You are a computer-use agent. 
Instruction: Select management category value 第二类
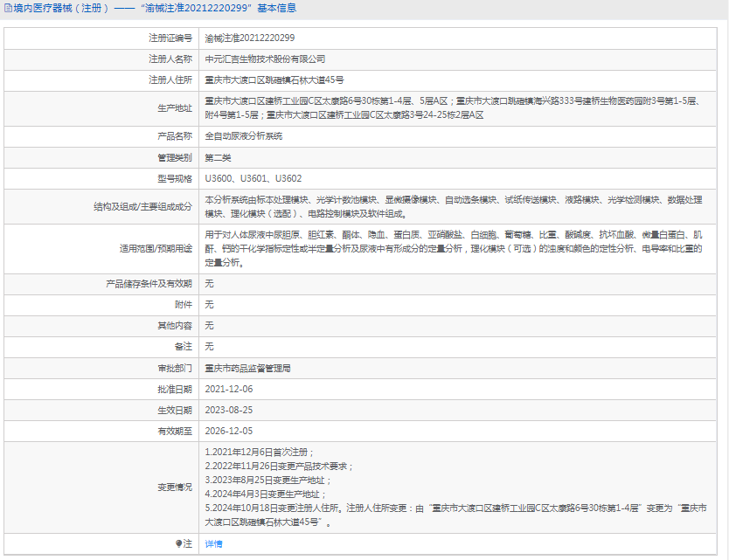pyautogui.click(x=218, y=157)
